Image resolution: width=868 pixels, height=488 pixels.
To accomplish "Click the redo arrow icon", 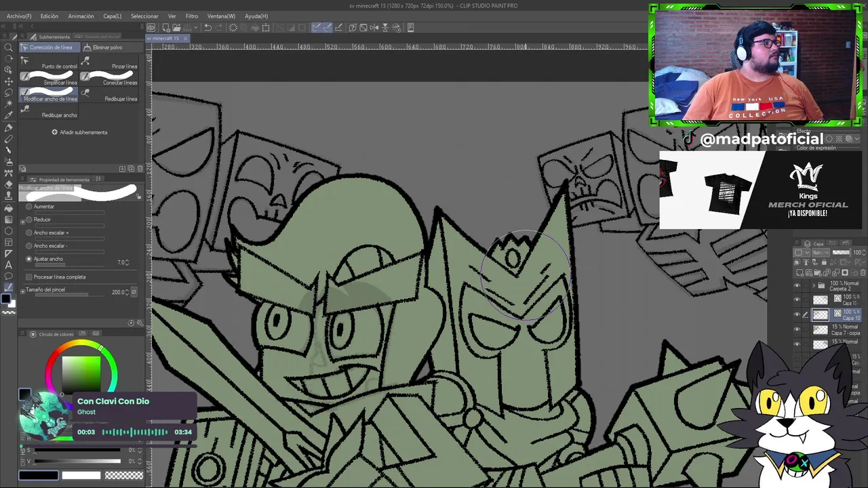I will pyautogui.click(x=220, y=28).
